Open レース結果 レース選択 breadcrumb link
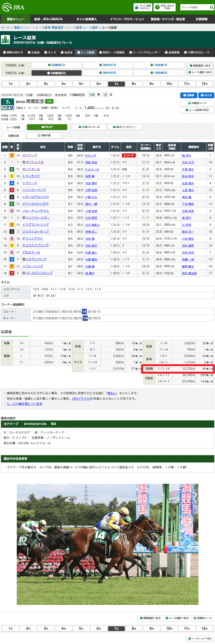The height and width of the screenshot is (644, 215). 83,28
